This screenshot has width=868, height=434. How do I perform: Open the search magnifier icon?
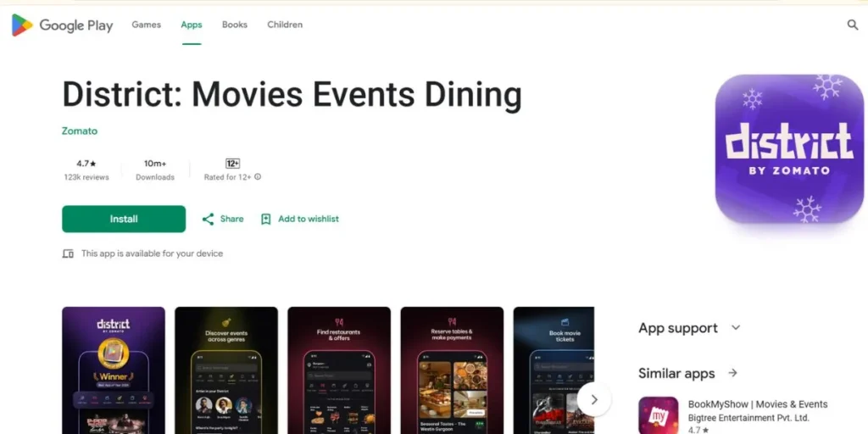[x=853, y=25]
